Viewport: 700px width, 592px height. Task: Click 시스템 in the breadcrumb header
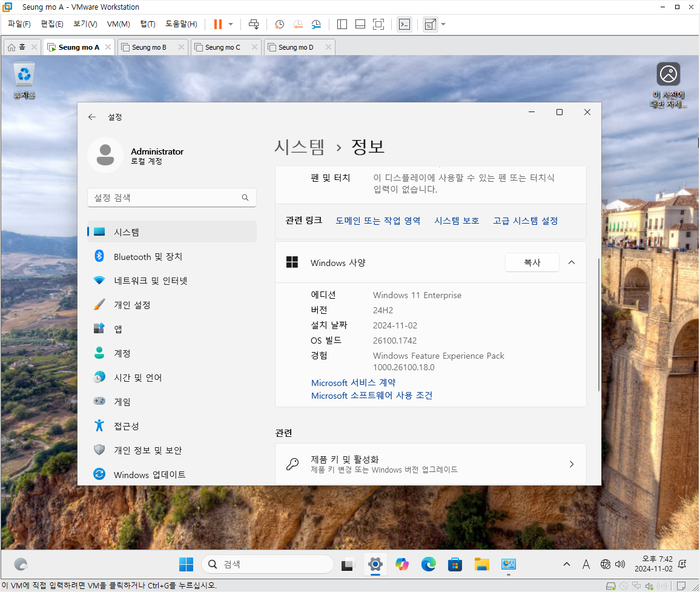[x=300, y=147]
